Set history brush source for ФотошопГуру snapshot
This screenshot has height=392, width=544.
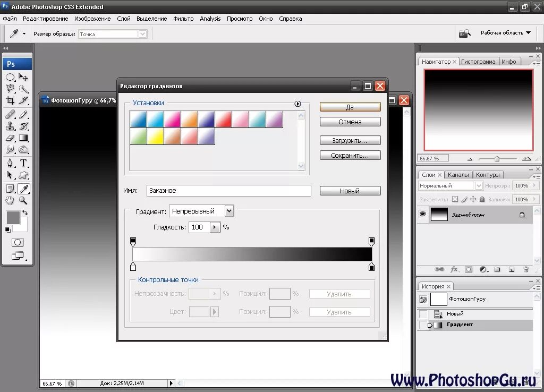423,299
